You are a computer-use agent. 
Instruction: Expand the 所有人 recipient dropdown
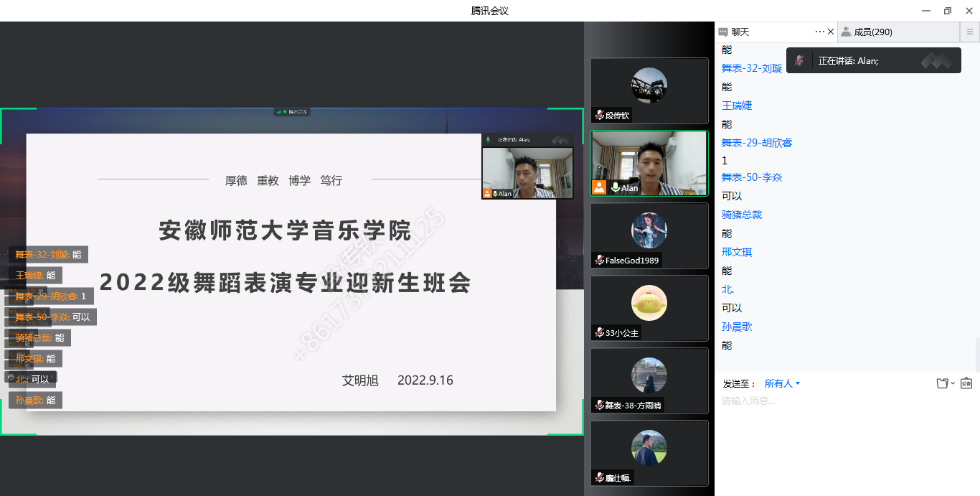[x=782, y=383]
